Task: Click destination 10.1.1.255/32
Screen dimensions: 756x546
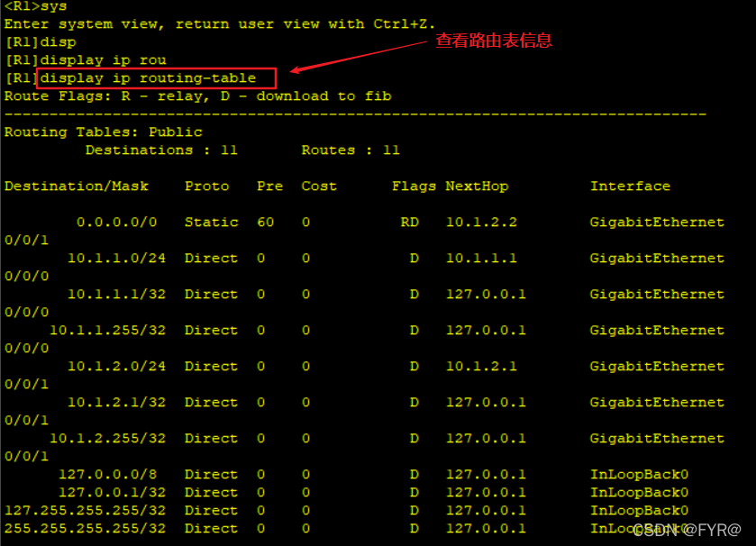Action: point(107,331)
